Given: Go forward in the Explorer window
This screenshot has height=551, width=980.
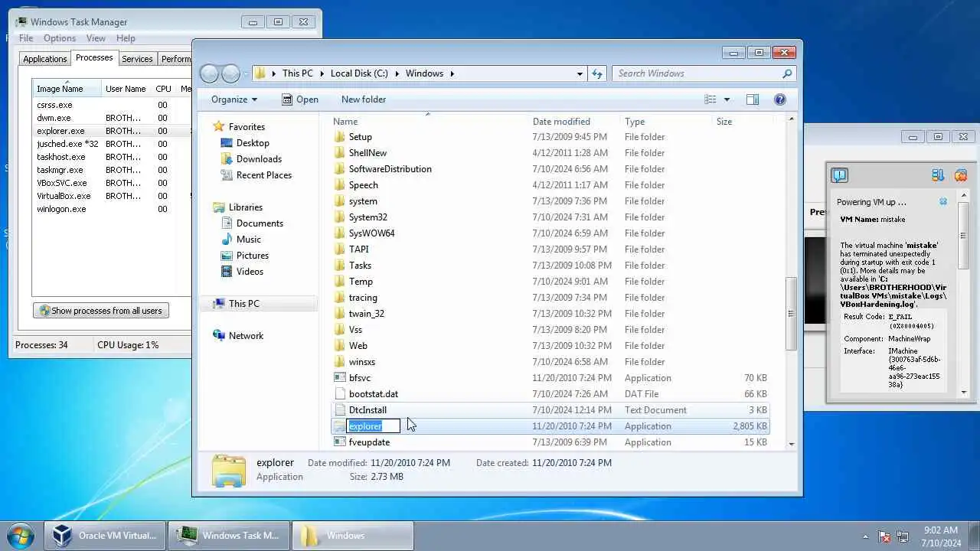Looking at the screenshot, I should pyautogui.click(x=230, y=73).
